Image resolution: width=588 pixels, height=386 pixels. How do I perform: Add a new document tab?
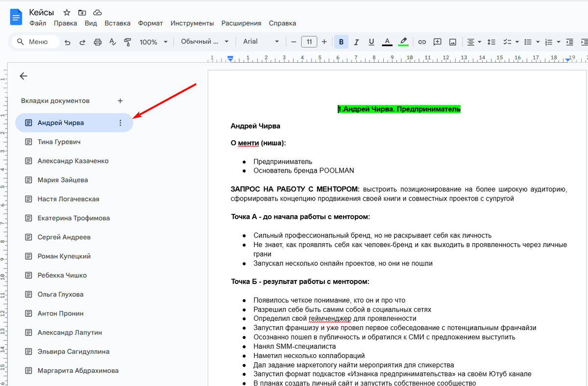[121, 101]
